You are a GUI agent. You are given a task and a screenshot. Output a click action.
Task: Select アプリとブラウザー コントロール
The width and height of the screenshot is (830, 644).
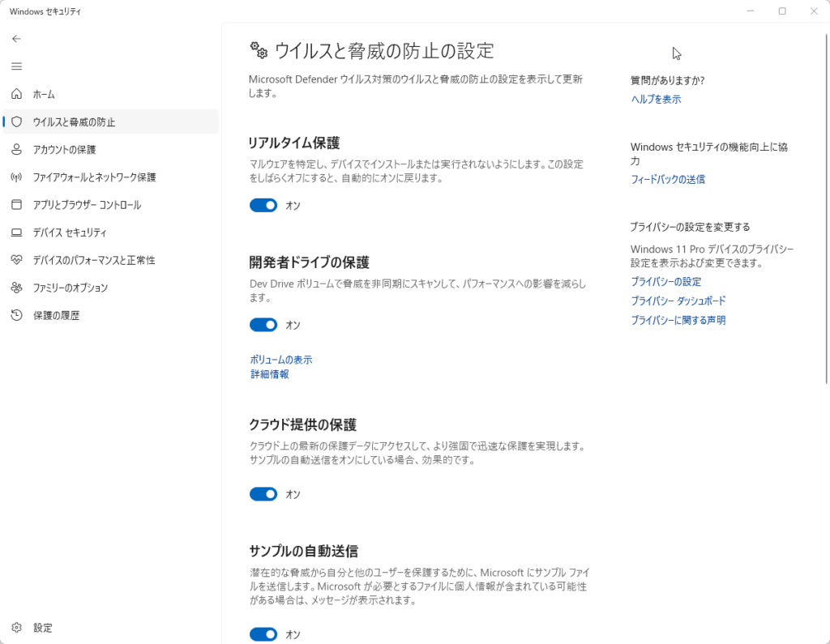click(x=84, y=204)
